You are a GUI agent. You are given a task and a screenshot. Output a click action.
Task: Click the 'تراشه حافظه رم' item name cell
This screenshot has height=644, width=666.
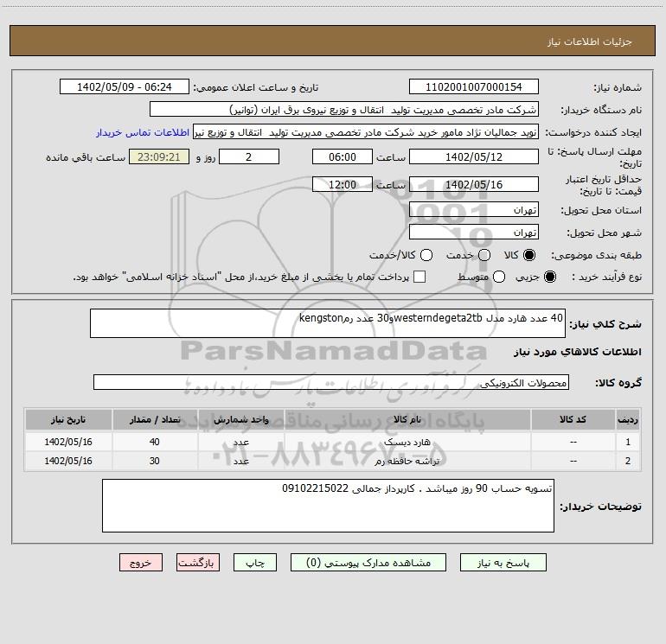(407, 461)
